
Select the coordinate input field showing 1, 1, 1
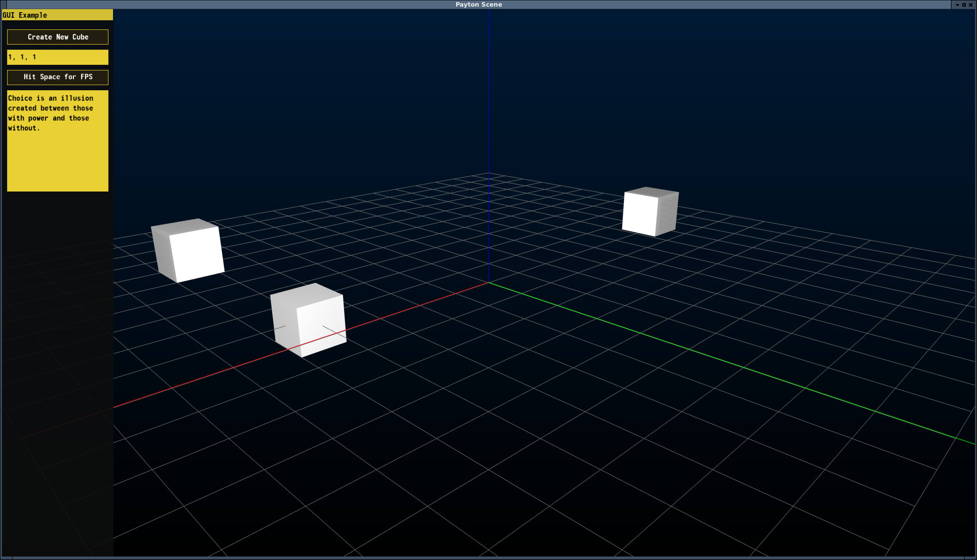tap(57, 57)
